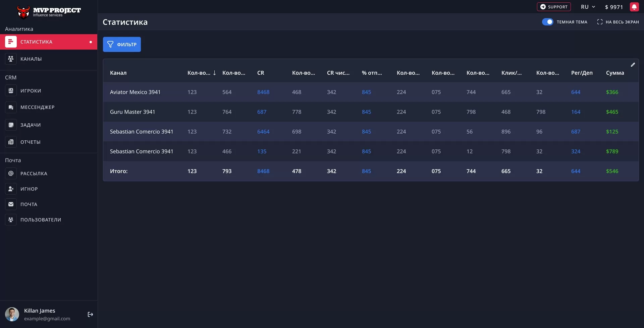Screen dimensions: 644x328
Task: Open the Фильтр filter panel
Action: click(x=122, y=45)
